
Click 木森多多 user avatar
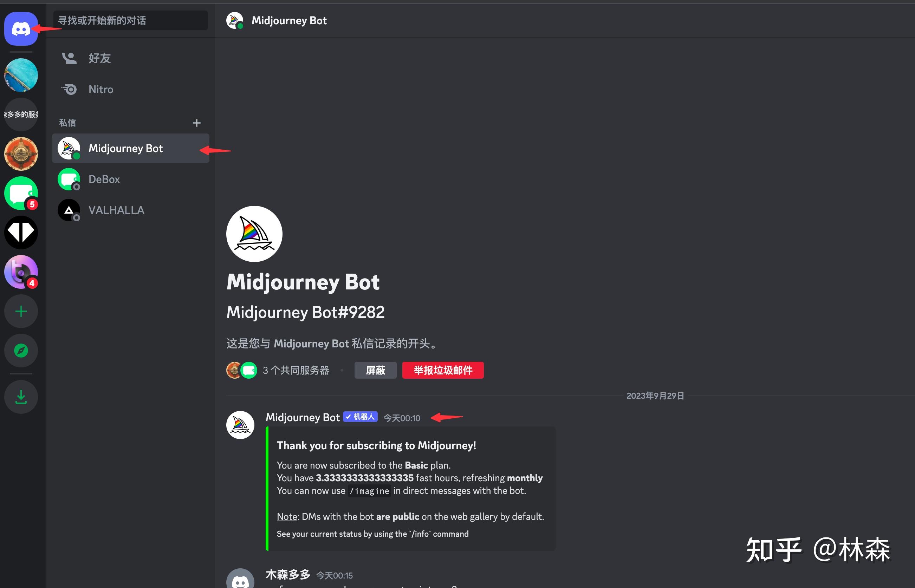coord(240,579)
